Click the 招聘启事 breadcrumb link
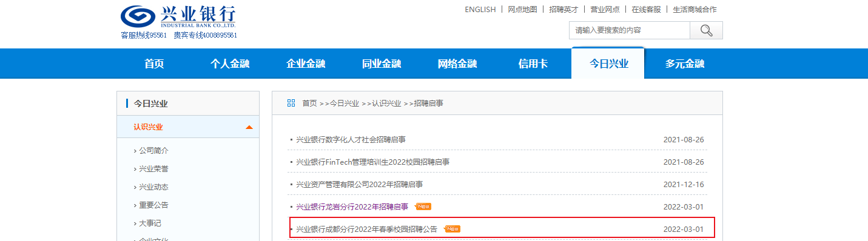 pyautogui.click(x=429, y=104)
